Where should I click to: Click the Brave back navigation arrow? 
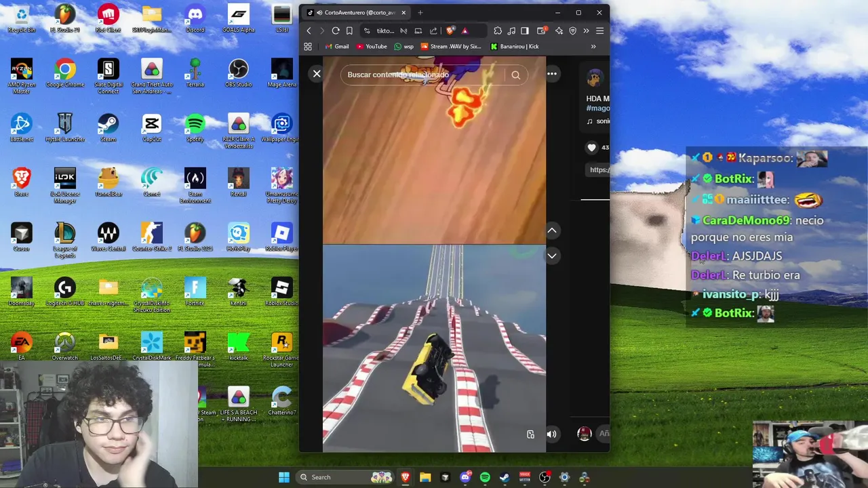309,30
